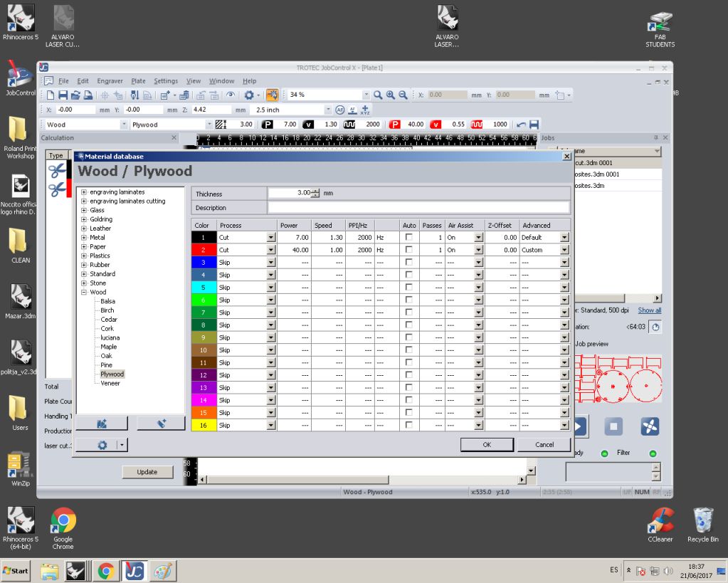Open the View menu
The height and width of the screenshot is (583, 728).
[193, 81]
